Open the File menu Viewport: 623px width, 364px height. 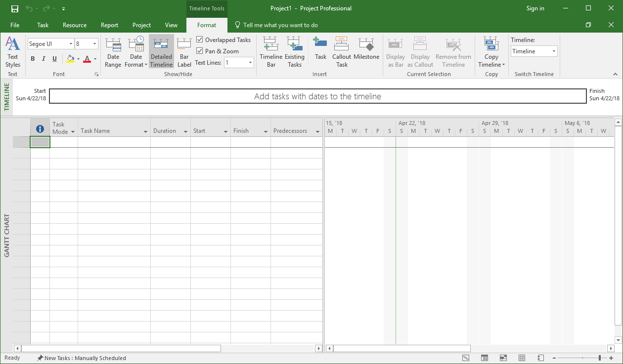pos(15,25)
